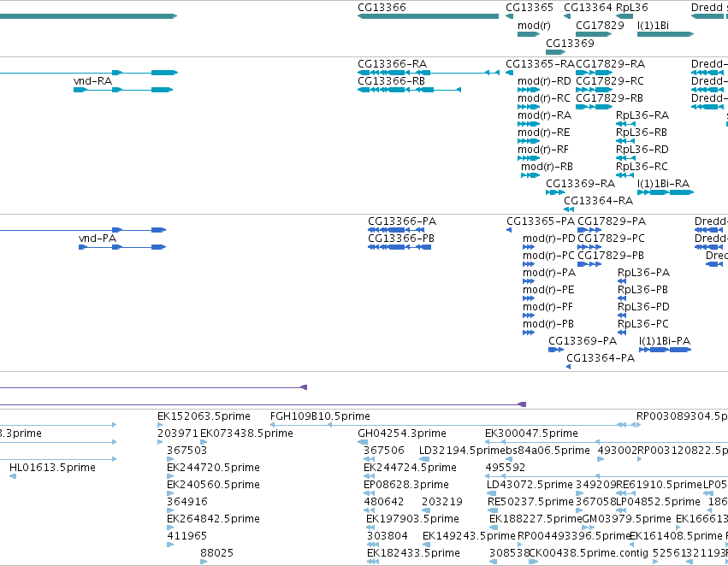Click the RpL36-RD transcript label
The image size is (728, 566).
pos(642,150)
